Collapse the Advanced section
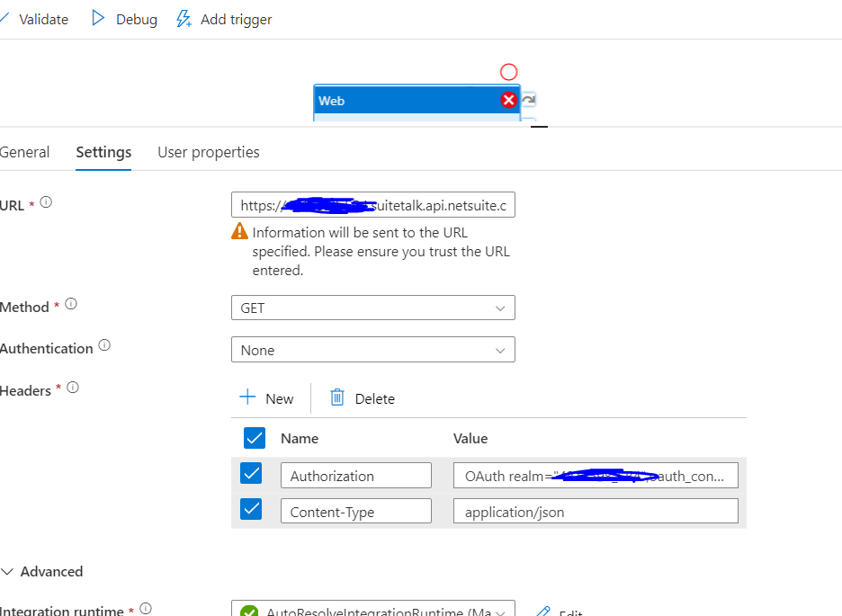 [11, 571]
